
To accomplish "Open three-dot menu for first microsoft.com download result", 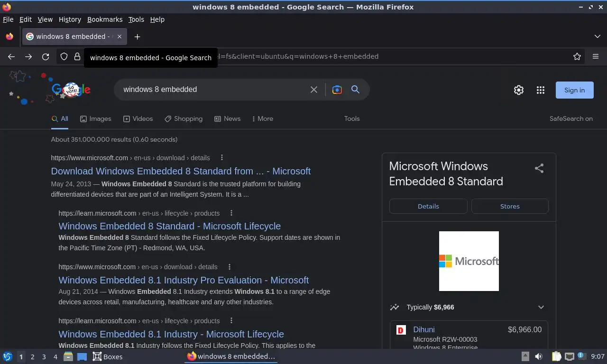I will (221, 158).
